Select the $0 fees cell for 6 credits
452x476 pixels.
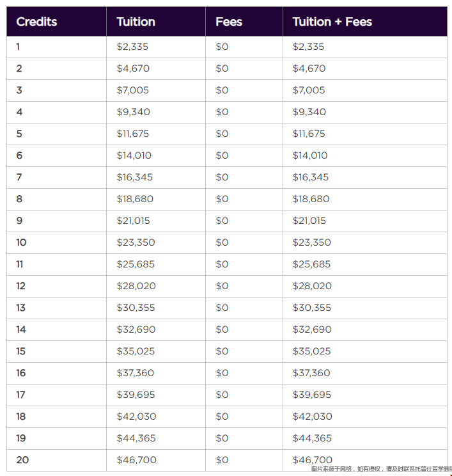click(222, 155)
